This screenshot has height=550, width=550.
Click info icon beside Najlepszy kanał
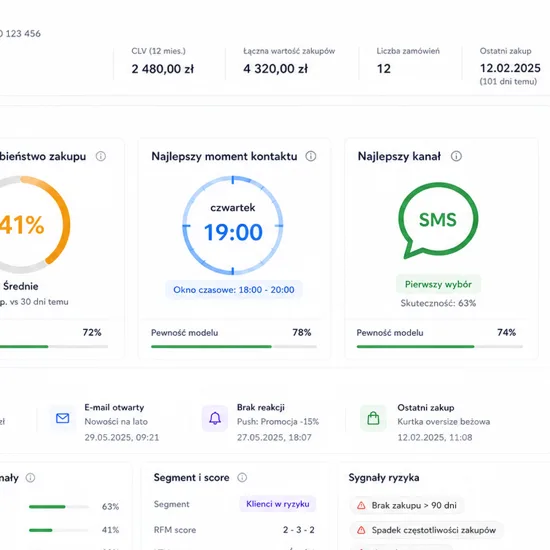456,156
